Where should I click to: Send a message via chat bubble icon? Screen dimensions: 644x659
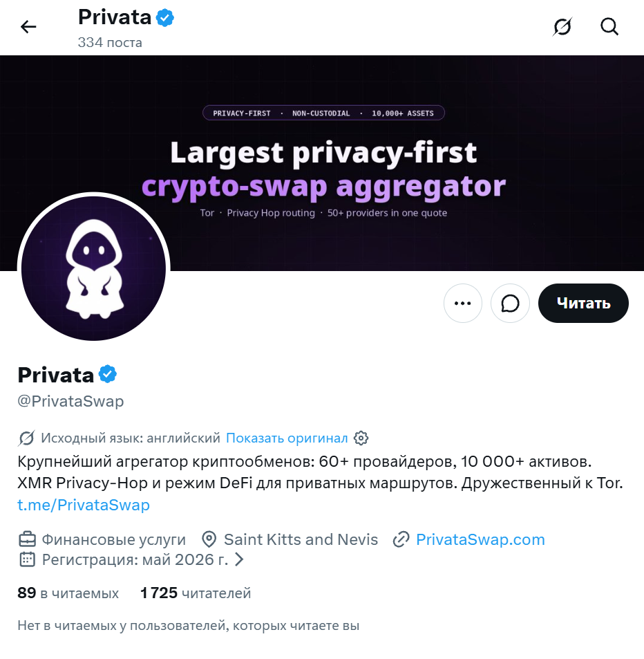[510, 303]
